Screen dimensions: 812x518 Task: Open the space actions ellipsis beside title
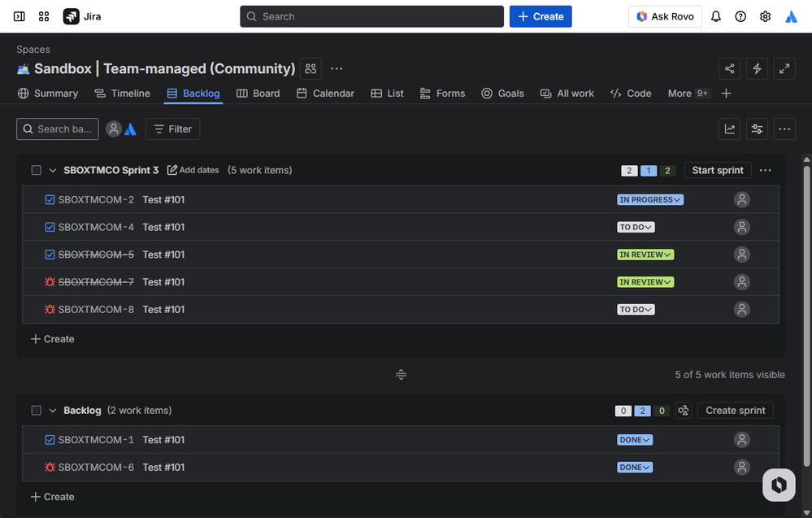point(337,68)
